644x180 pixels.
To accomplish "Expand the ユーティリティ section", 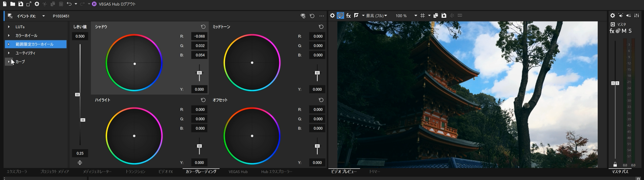I will pyautogui.click(x=9, y=53).
